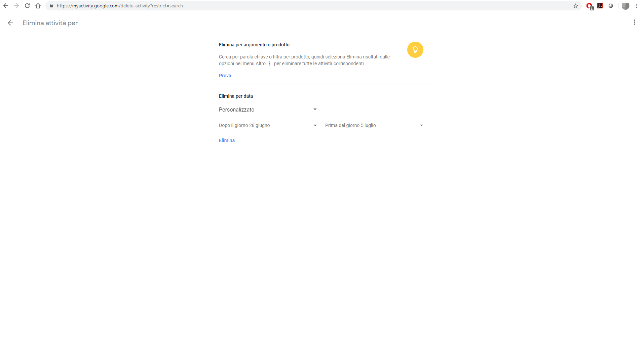Open the Prima del giorno 5 luglio picker
Image resolution: width=644 pixels, height=351 pixels.
click(x=374, y=125)
